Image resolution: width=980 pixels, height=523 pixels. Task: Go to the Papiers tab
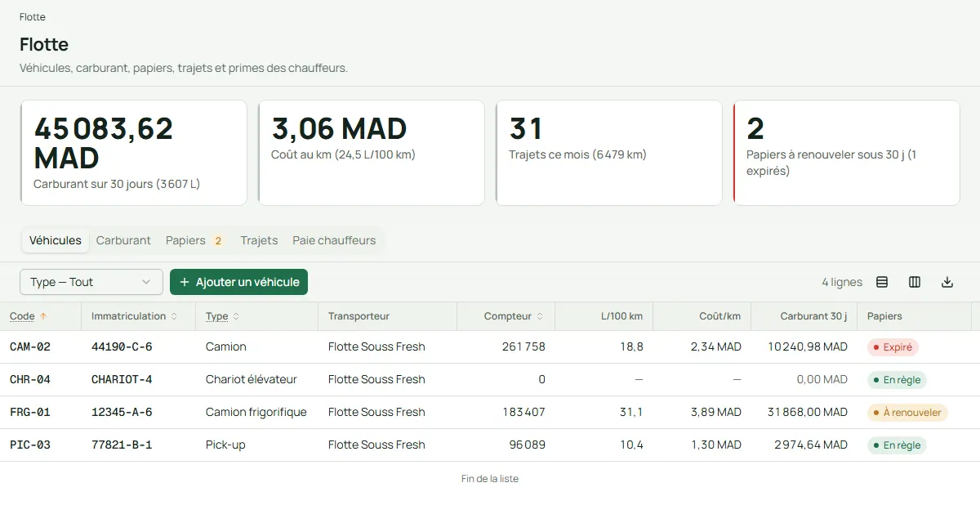tap(195, 240)
